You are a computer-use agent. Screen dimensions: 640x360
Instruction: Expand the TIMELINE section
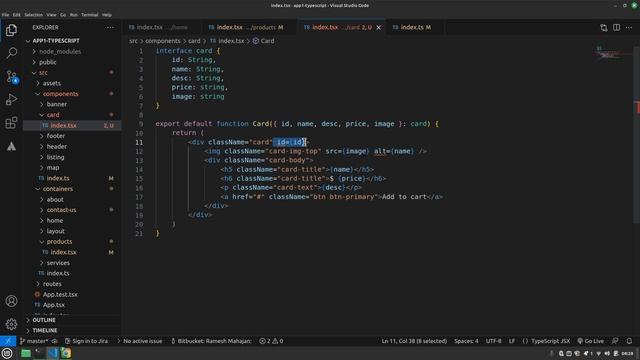click(72, 331)
